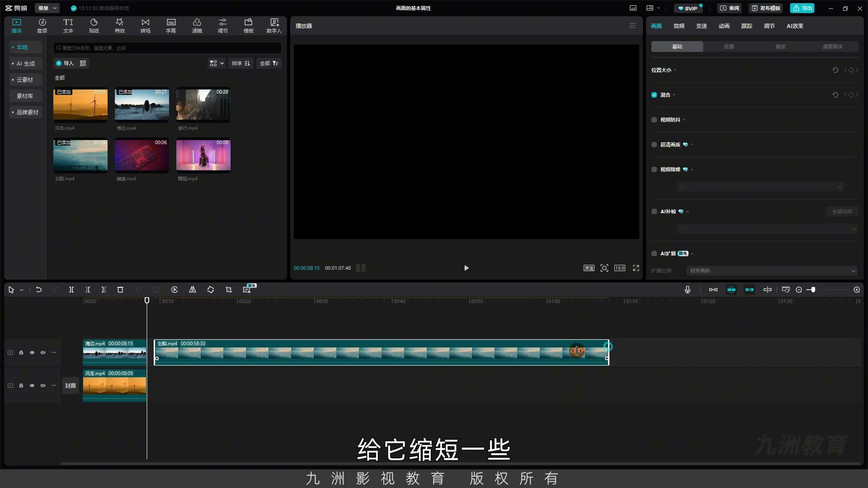The height and width of the screenshot is (488, 868).
Task: Expand the 云素材 sidebar item
Action: tap(26, 80)
